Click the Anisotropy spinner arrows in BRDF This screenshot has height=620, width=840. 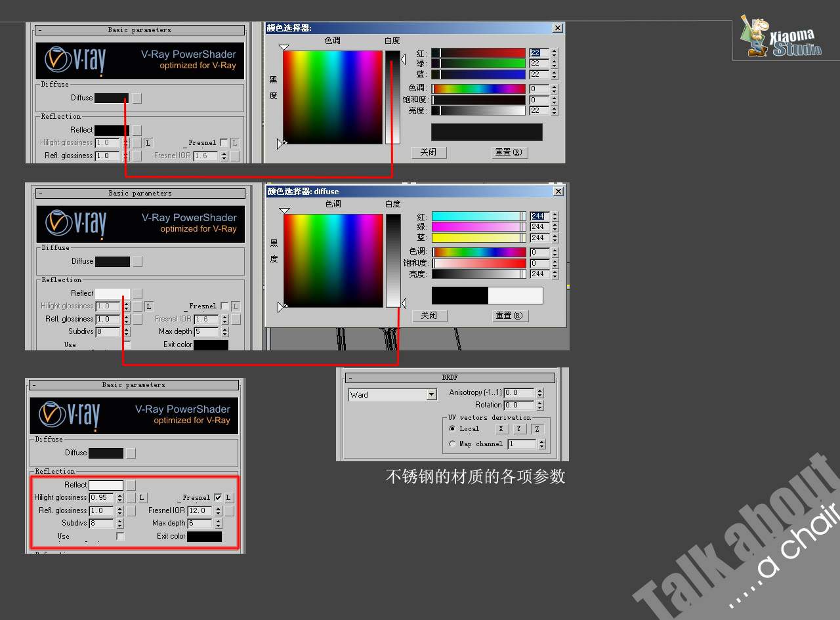[x=540, y=393]
